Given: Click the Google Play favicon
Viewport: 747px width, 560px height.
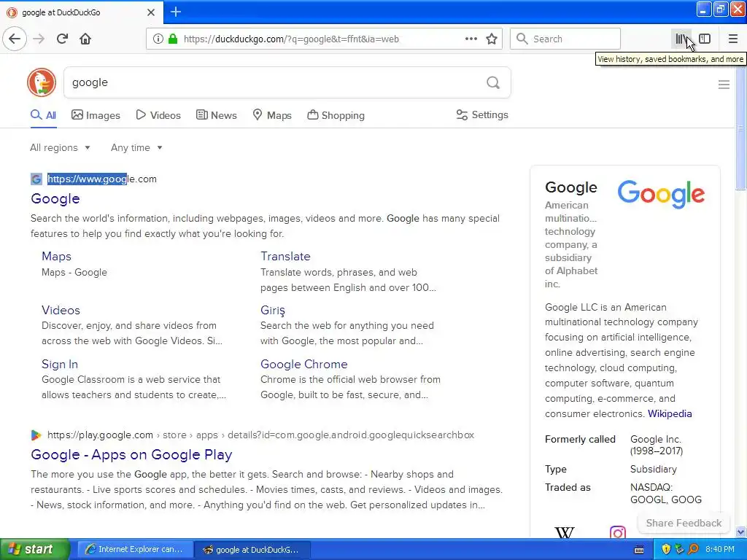Looking at the screenshot, I should click(36, 435).
